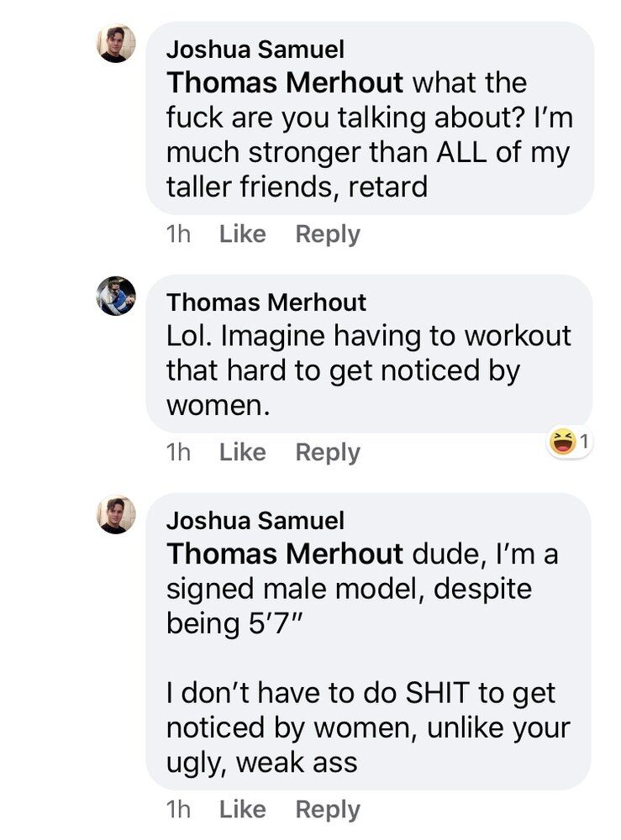Reply to Thomas Merhout's 'Lol. Imagine' comment
The width and height of the screenshot is (621, 840).
click(x=328, y=453)
